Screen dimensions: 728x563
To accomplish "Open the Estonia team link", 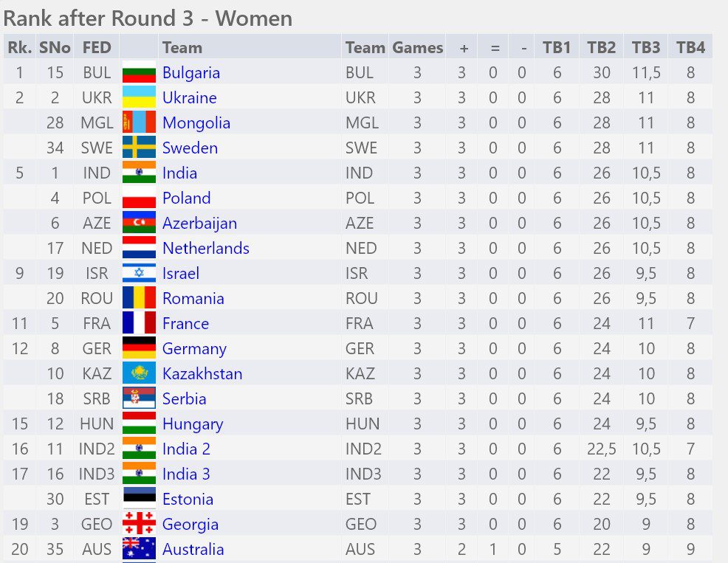I will pyautogui.click(x=188, y=499).
